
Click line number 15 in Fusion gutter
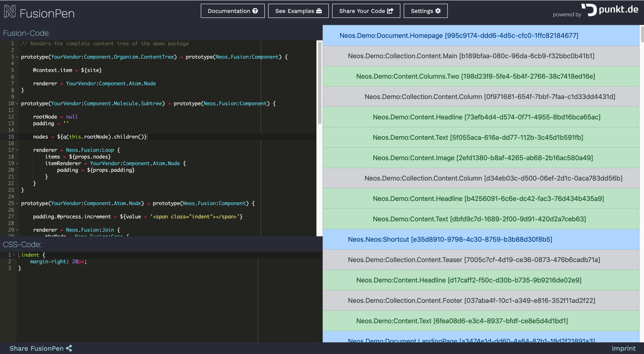pos(11,137)
